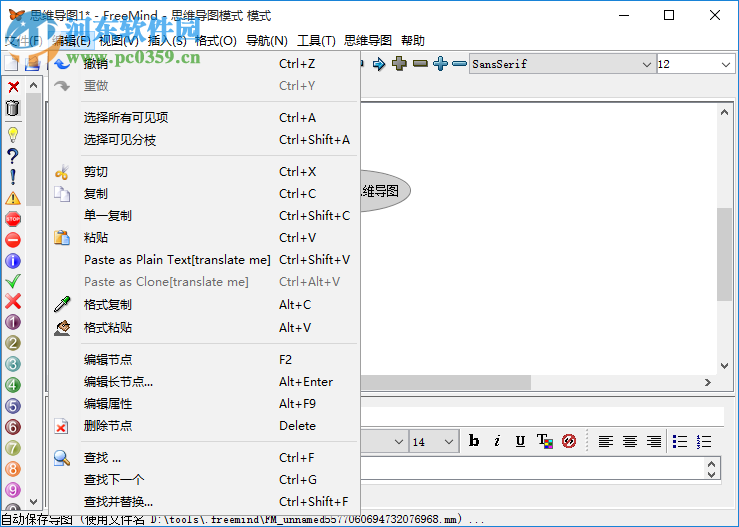Open the SansSerif font dropdown
739x527 pixels.
pyautogui.click(x=561, y=64)
